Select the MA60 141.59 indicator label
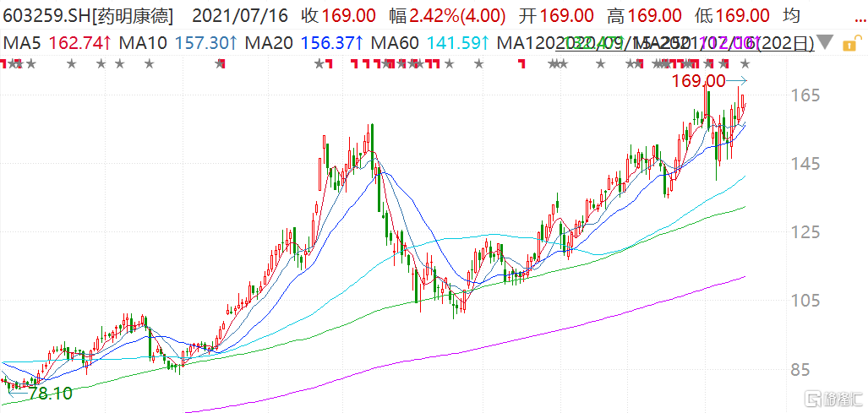The width and height of the screenshot is (868, 413). pyautogui.click(x=431, y=42)
